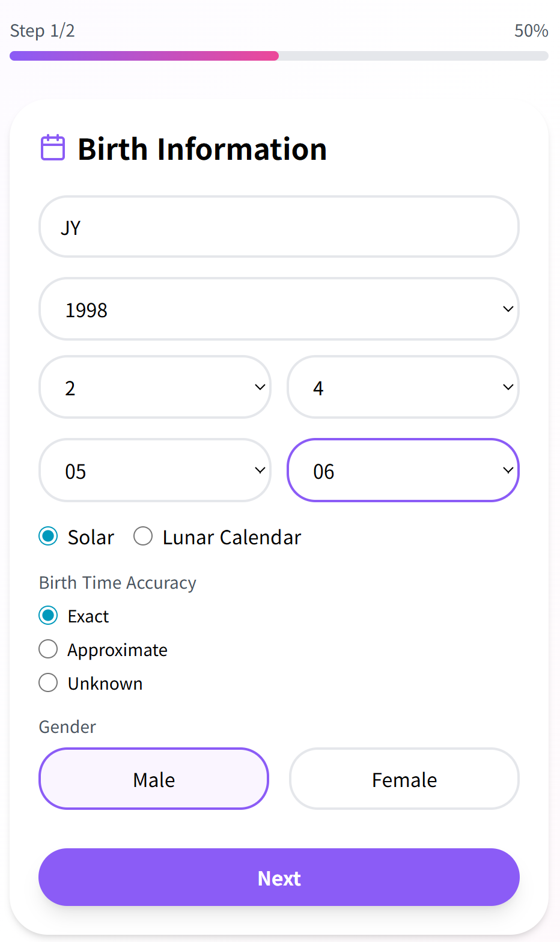Choose Approximate birth time accuracy
Image resolution: width=560 pixels, height=942 pixels.
[48, 649]
